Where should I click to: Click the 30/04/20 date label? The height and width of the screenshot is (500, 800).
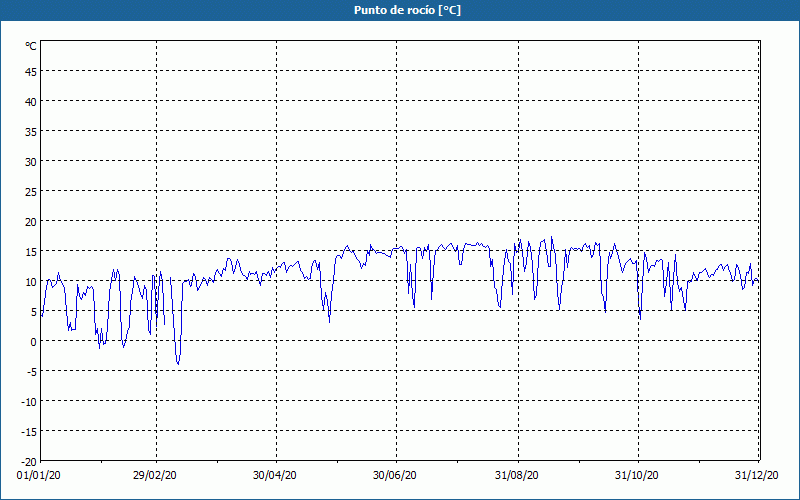[x=274, y=475]
